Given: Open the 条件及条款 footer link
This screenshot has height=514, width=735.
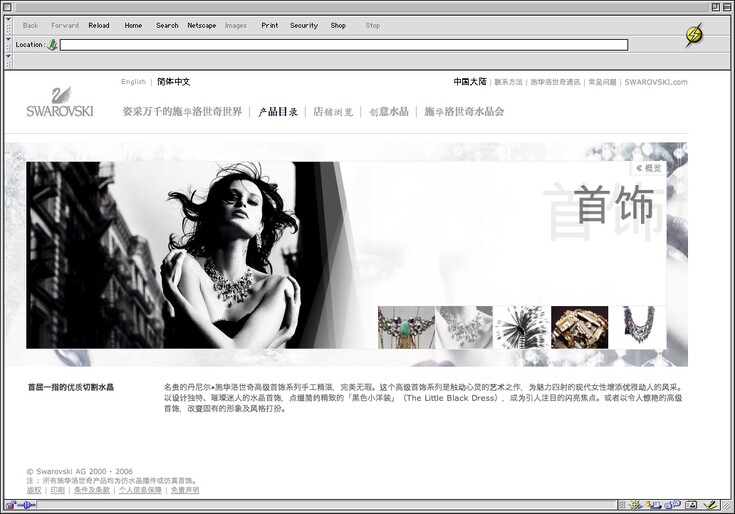Looking at the screenshot, I should (92, 490).
